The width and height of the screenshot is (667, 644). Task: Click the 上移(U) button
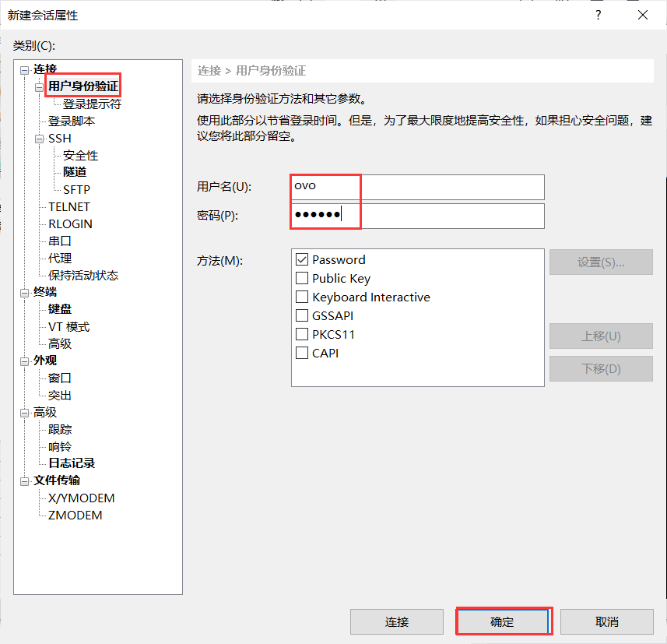pos(601,336)
